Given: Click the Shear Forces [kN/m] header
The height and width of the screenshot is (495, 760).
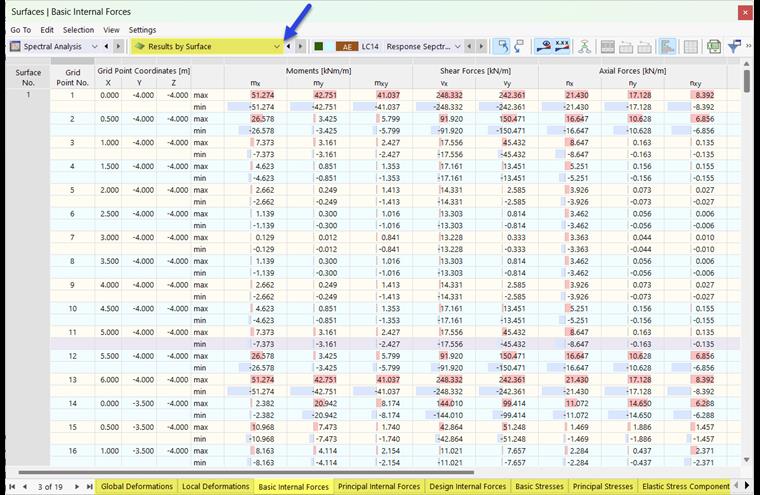Looking at the screenshot, I should coord(475,71).
